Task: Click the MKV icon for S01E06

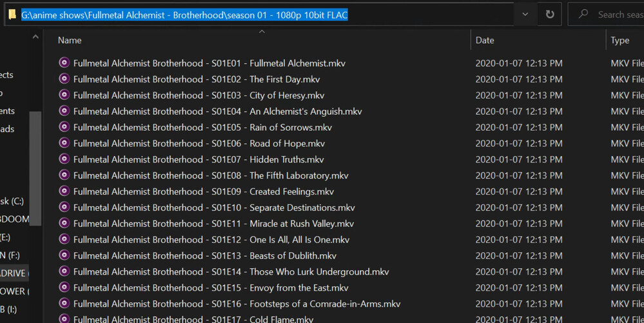Action: point(64,142)
